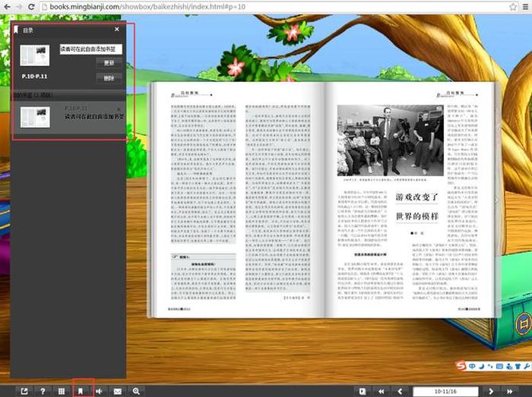Click the page number field 10-11/16
Image resolution: width=532 pixels, height=397 pixels.
(x=445, y=391)
